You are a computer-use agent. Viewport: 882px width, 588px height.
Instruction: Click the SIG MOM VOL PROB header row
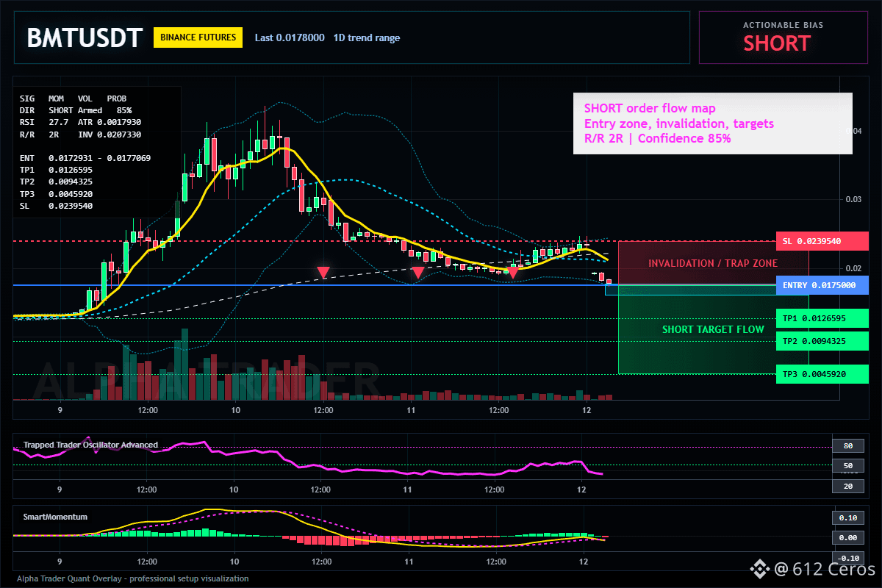[73, 98]
